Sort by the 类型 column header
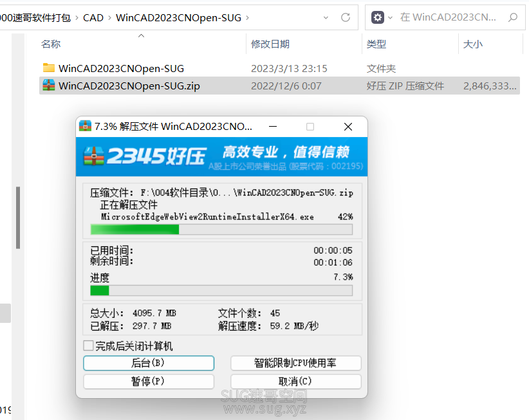 (x=376, y=44)
